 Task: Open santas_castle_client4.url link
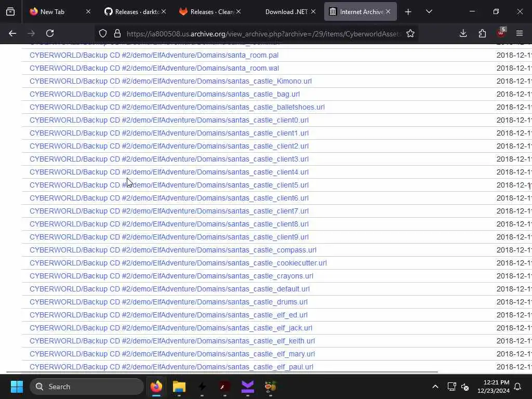coord(169,172)
